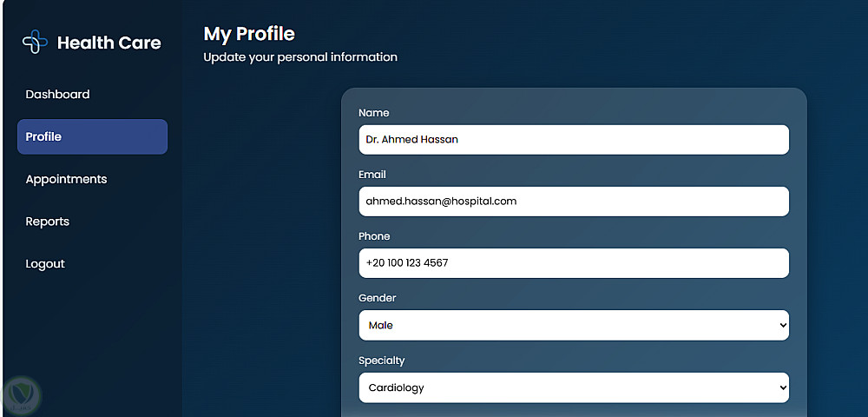868x417 pixels.
Task: Click the My Profile page heading
Action: [x=249, y=34]
